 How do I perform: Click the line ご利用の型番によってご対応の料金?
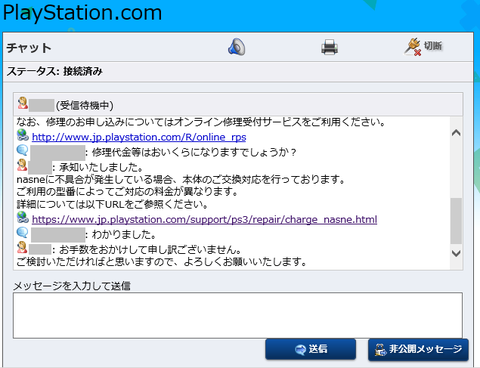[x=127, y=192]
